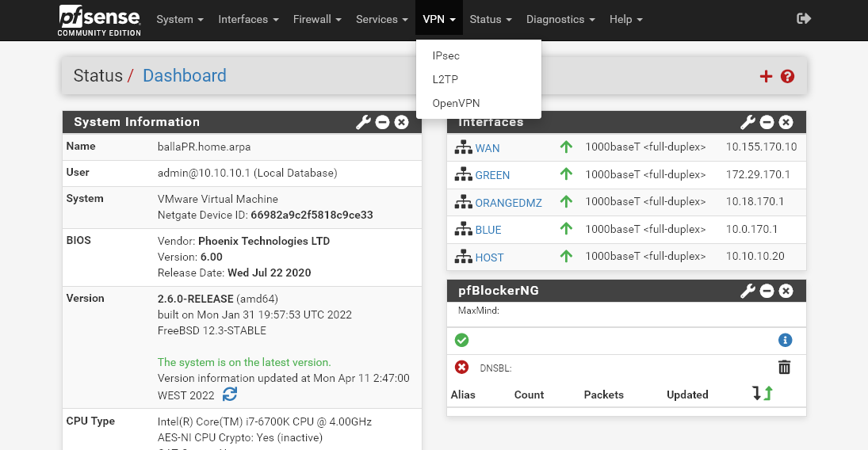Open the ORANGEDMZ interface link
The image size is (868, 450).
pyautogui.click(x=508, y=203)
